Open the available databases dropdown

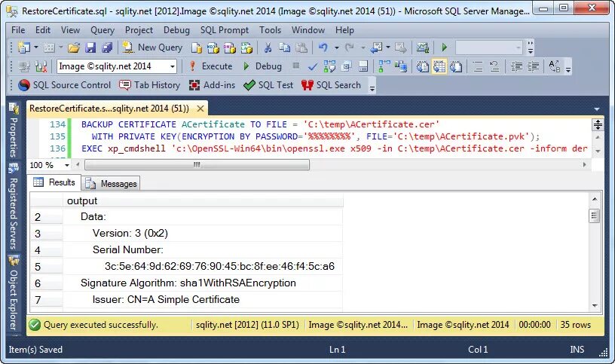(173, 66)
